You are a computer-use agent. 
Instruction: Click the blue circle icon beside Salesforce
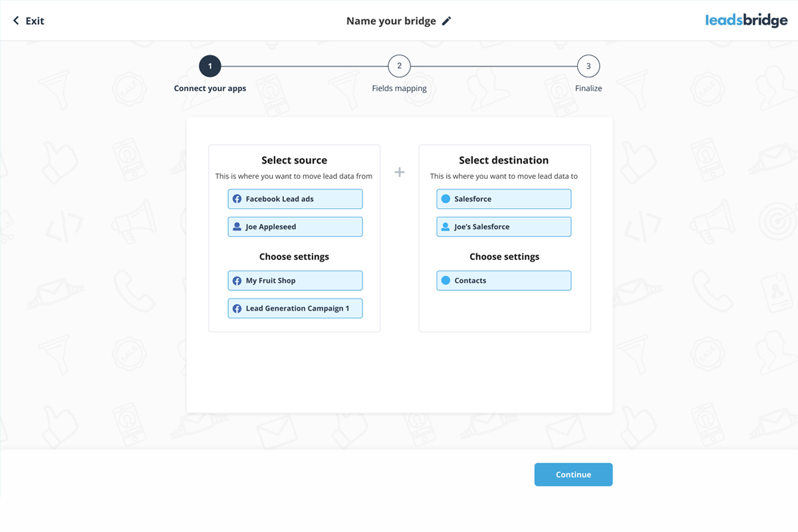click(x=446, y=199)
